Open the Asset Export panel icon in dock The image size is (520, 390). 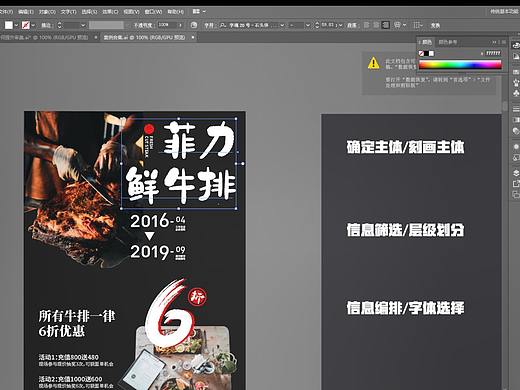click(516, 183)
